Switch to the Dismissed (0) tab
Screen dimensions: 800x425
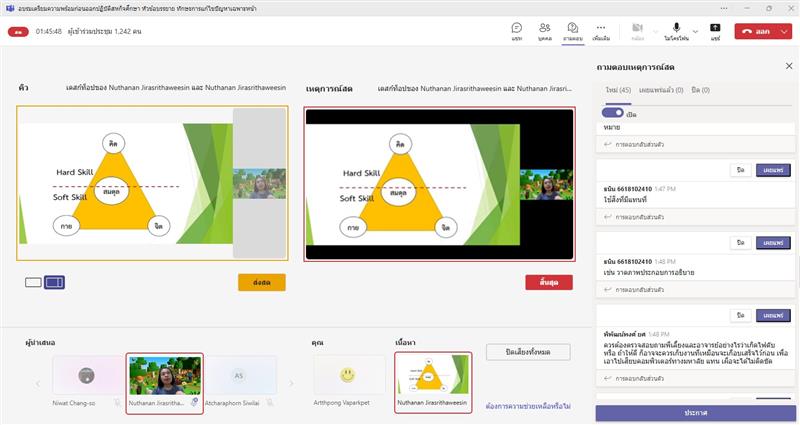point(699,90)
